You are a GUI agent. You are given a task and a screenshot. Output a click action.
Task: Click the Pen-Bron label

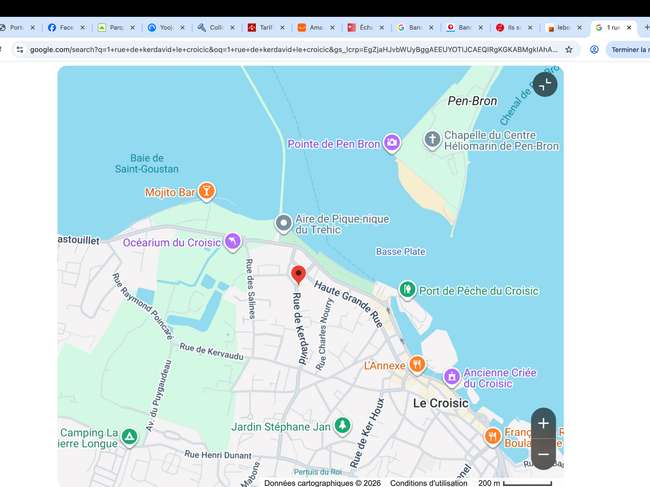click(472, 101)
